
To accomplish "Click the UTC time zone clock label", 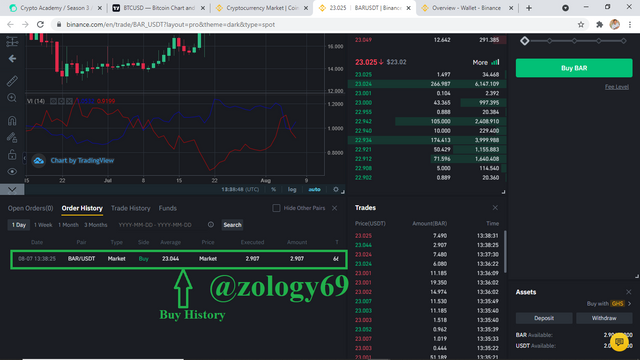I will tap(240, 189).
